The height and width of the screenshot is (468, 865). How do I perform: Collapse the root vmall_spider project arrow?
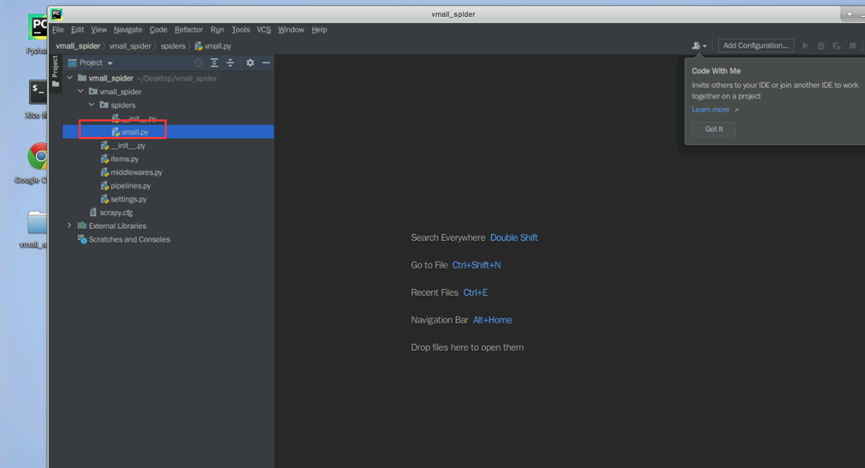tap(70, 78)
